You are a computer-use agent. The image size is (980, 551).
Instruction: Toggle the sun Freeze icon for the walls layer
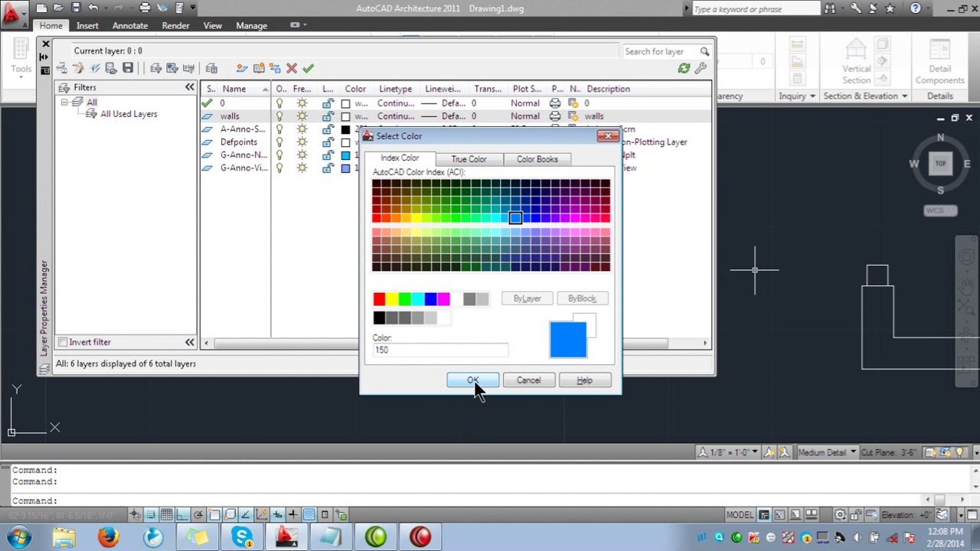tap(302, 116)
